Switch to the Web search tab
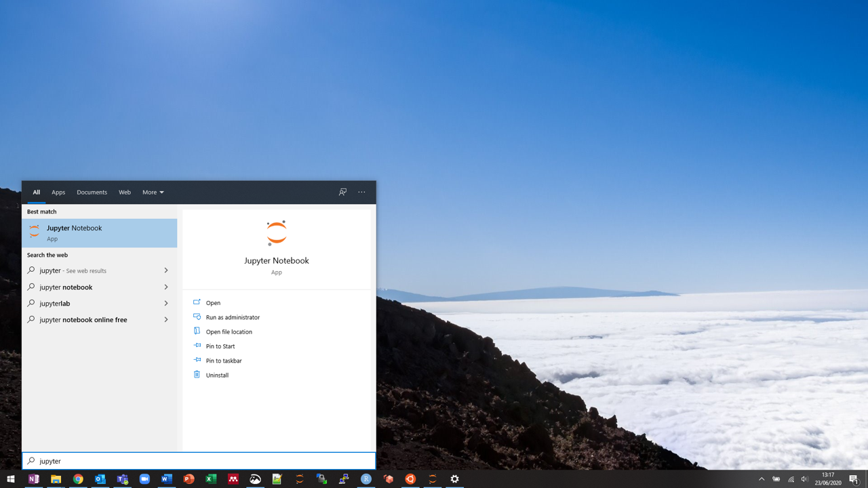The height and width of the screenshot is (488, 868). pyautogui.click(x=125, y=192)
